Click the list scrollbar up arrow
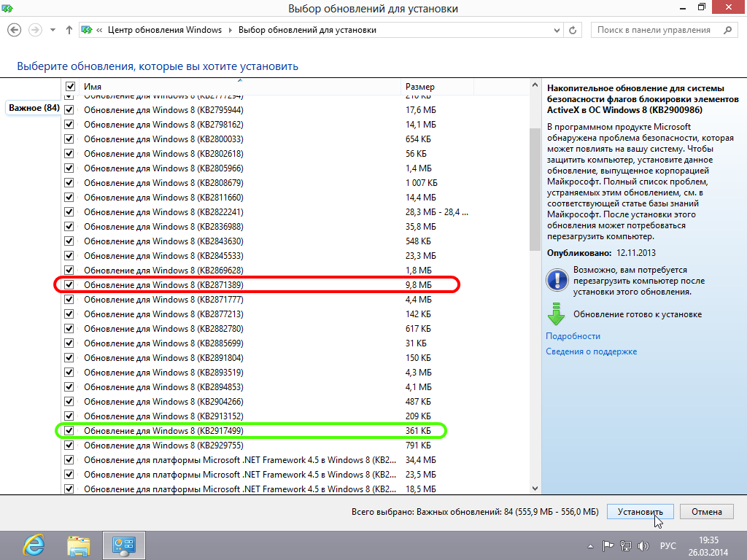The image size is (747, 560). click(x=535, y=86)
